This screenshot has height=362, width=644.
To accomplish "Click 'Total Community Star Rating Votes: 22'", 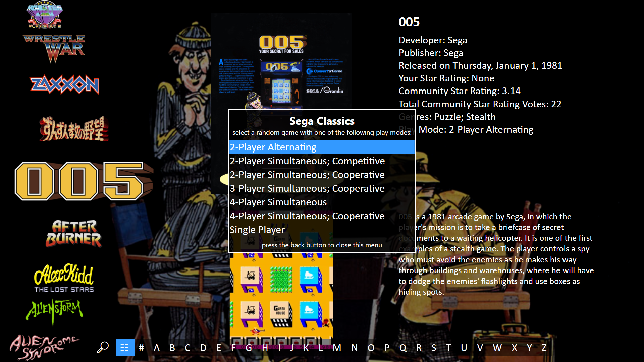I will [x=480, y=104].
